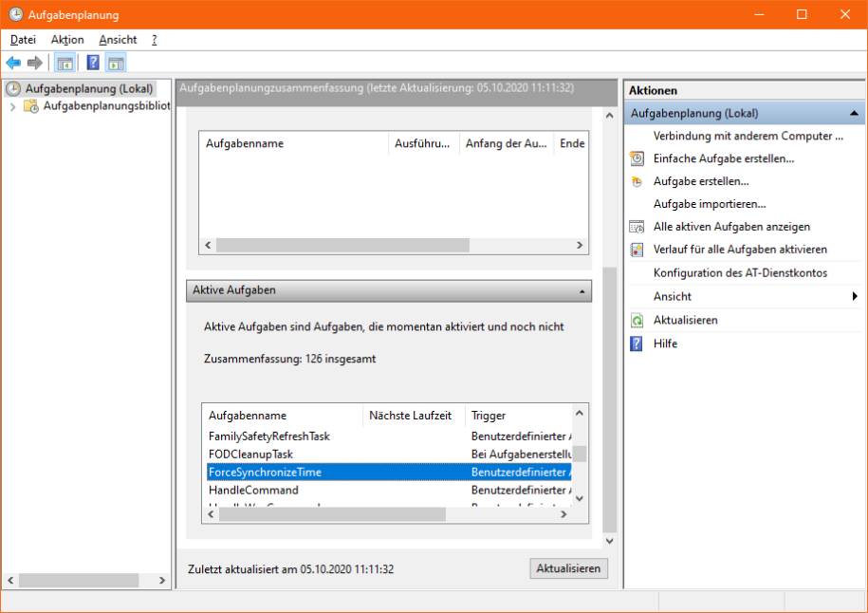868x613 pixels.
Task: Click the blue help icon in toolbar
Action: 93,64
